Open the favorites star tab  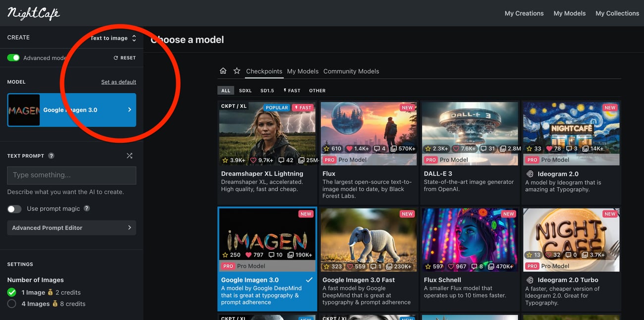237,71
